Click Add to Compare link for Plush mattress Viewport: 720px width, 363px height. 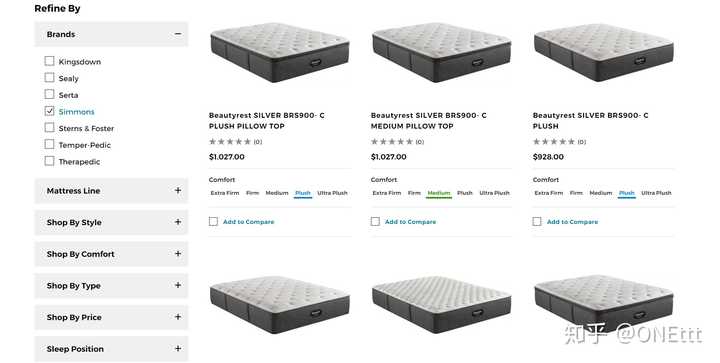(573, 222)
